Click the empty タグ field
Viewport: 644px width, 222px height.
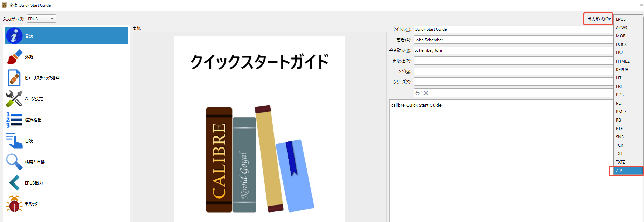[513, 71]
